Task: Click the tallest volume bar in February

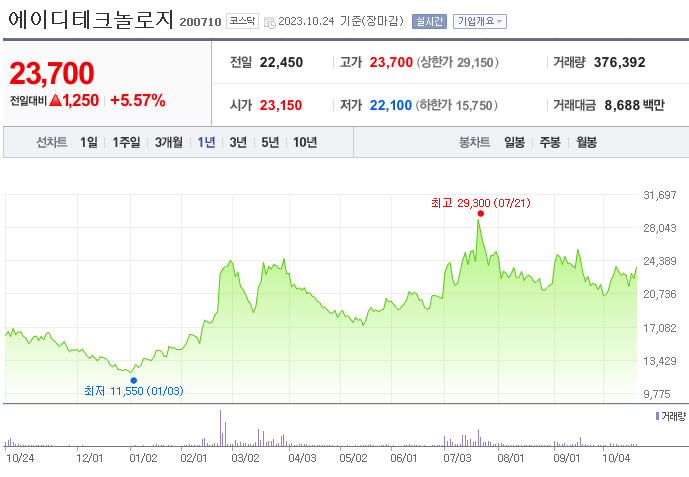Action: pos(221,428)
